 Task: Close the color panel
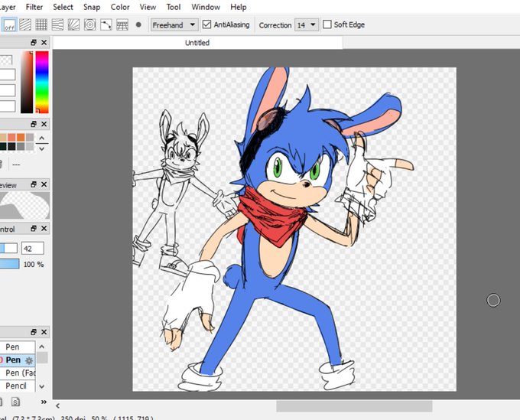tap(44, 43)
